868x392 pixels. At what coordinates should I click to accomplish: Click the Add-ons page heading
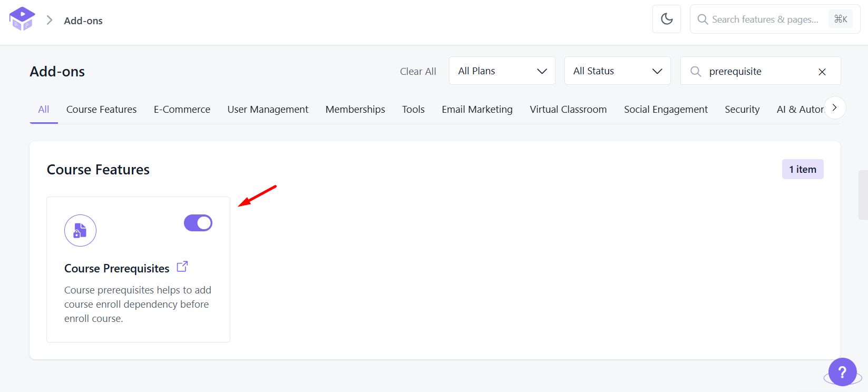[x=57, y=72]
